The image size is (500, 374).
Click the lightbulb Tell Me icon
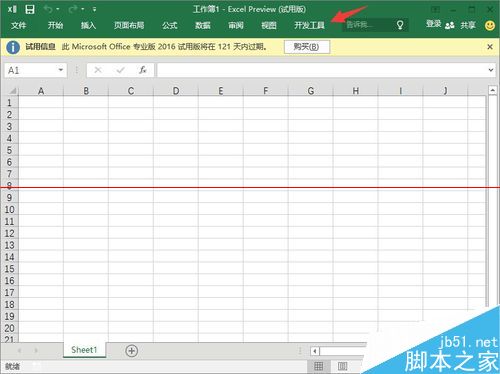(x=400, y=25)
